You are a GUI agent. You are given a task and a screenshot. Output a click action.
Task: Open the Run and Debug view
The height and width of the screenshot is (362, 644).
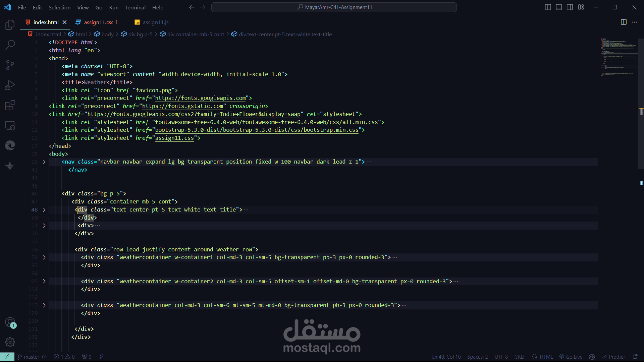(x=10, y=85)
